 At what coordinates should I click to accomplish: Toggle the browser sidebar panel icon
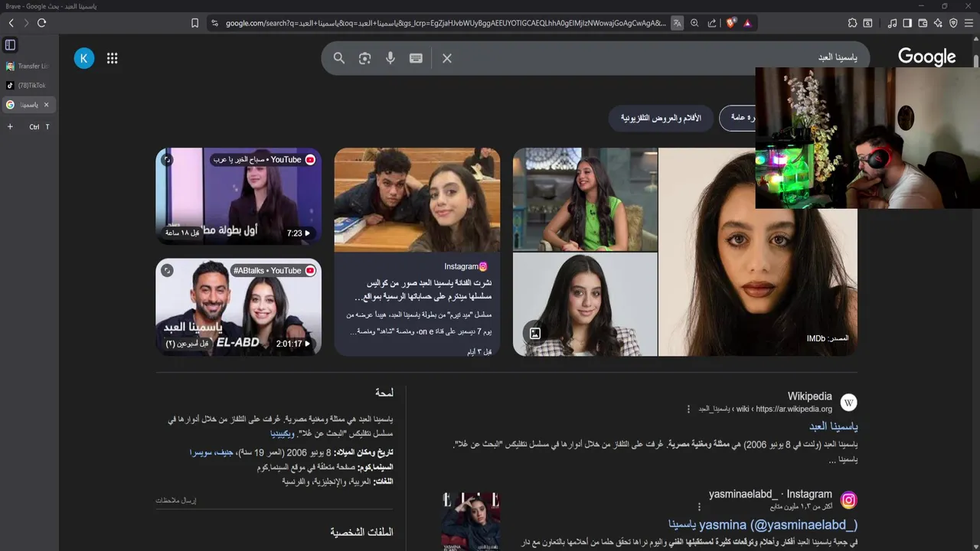[x=907, y=23]
